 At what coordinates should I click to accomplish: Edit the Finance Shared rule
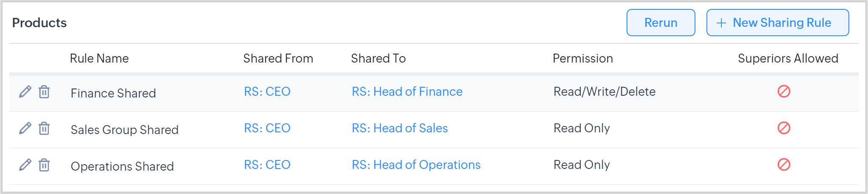(x=25, y=91)
